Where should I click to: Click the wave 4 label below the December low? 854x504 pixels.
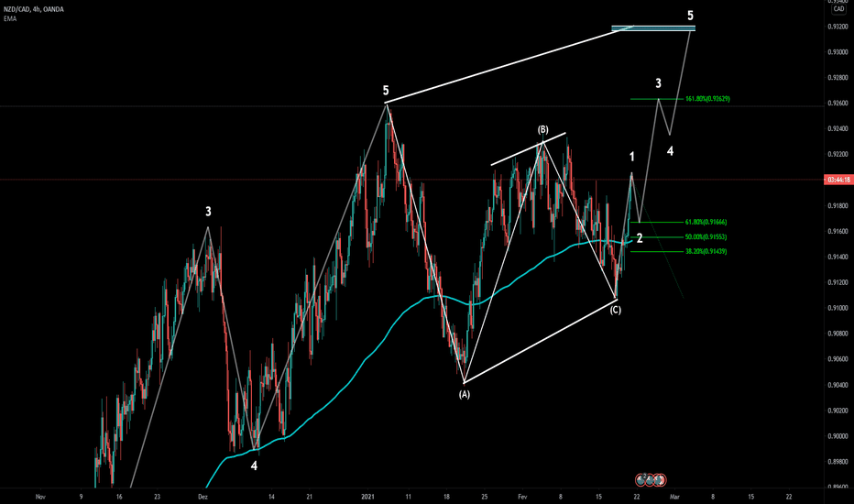[x=254, y=466]
